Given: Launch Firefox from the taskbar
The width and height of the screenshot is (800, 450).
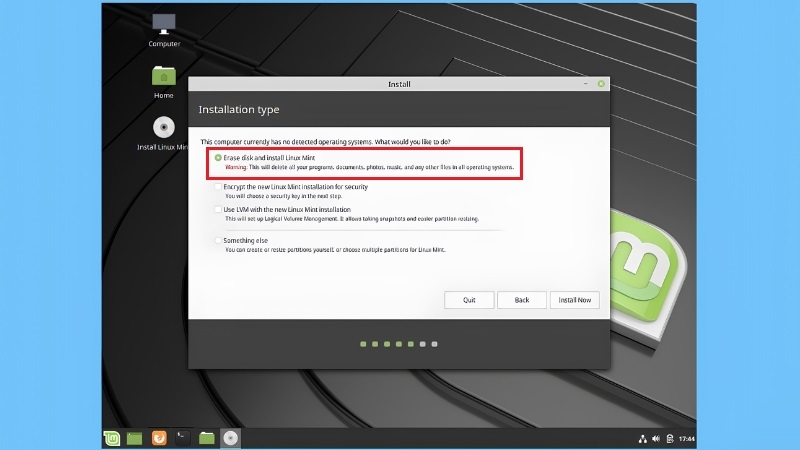Looking at the screenshot, I should pos(159,438).
